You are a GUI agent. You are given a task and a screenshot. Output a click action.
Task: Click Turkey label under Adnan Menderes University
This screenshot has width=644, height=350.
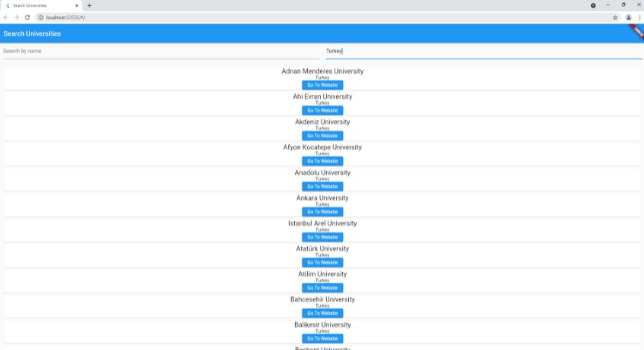tap(322, 77)
